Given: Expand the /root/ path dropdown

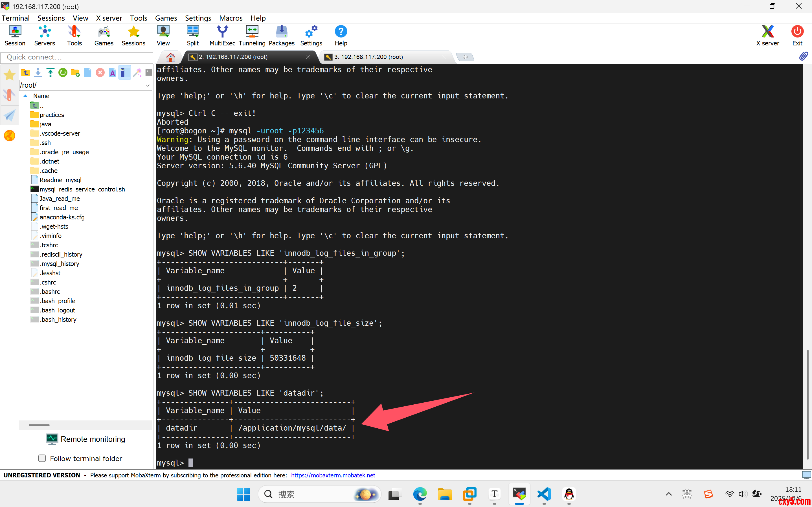Looking at the screenshot, I should pos(148,85).
